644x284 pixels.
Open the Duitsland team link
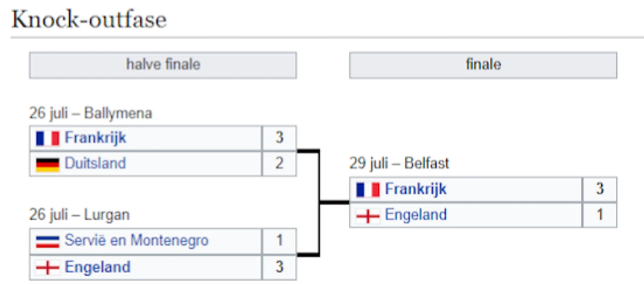(x=95, y=163)
